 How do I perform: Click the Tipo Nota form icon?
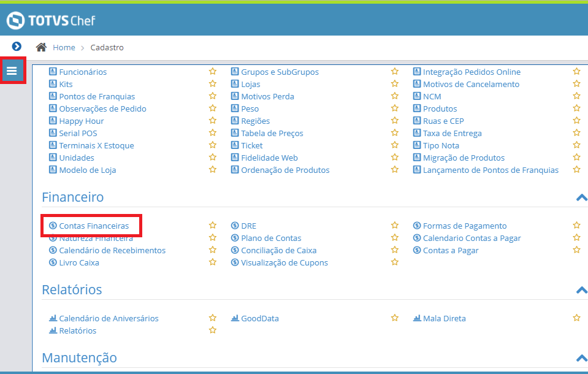tap(417, 145)
